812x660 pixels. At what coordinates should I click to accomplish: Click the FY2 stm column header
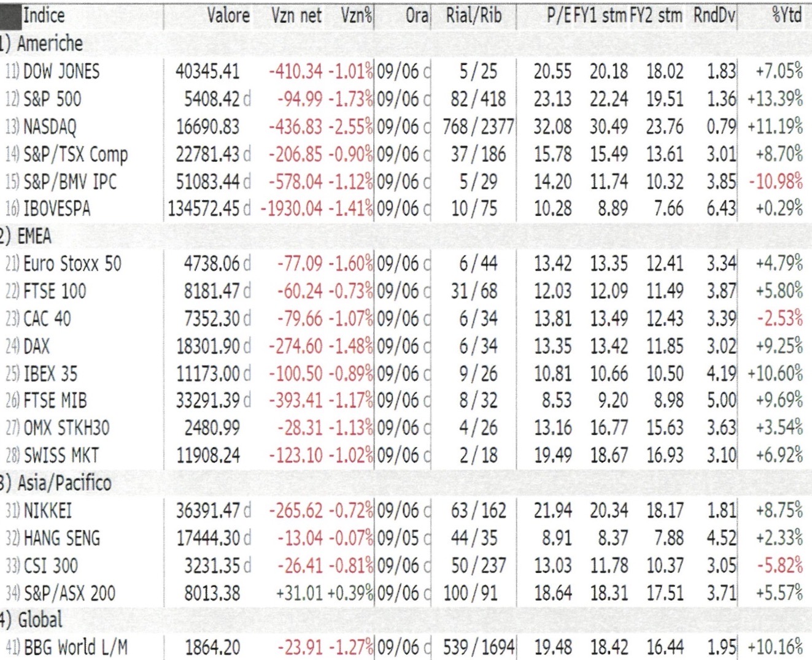655,15
